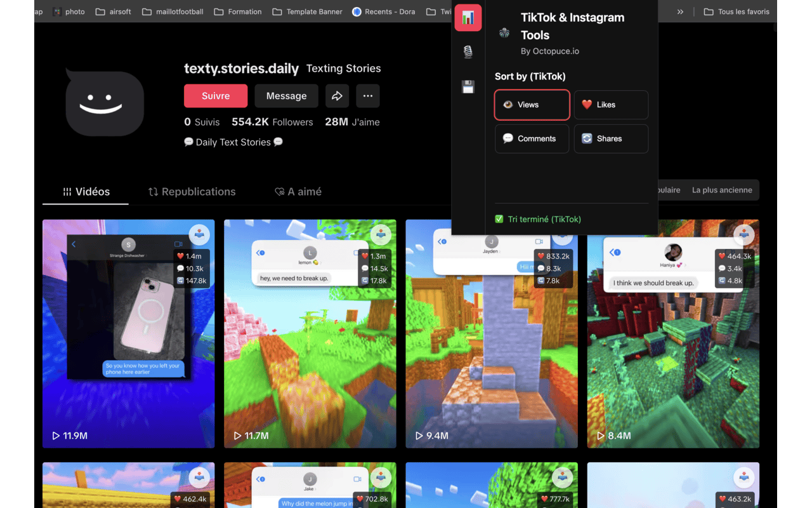
Task: Open the 11.9M views Strange Dishwasher video
Action: point(128,333)
